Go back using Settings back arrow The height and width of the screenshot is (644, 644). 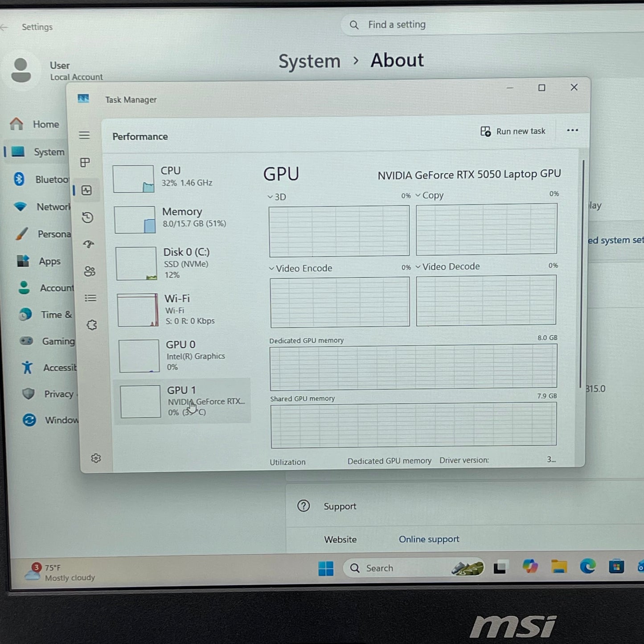(5, 28)
